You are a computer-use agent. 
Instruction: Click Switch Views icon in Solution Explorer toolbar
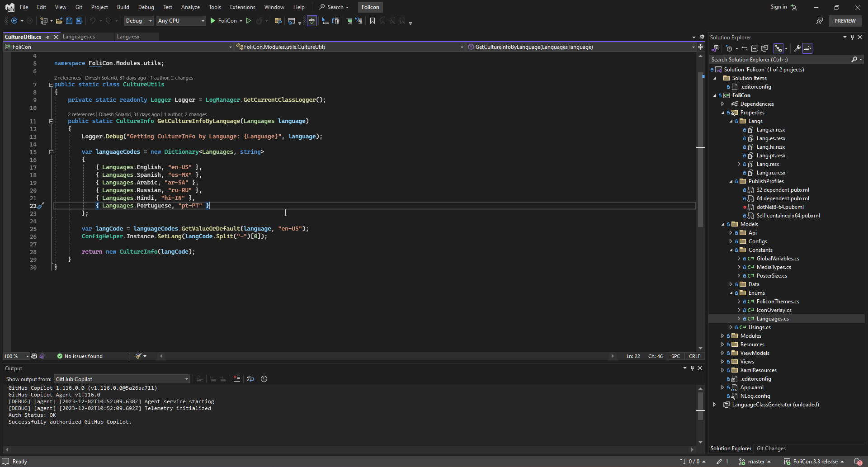tap(715, 48)
